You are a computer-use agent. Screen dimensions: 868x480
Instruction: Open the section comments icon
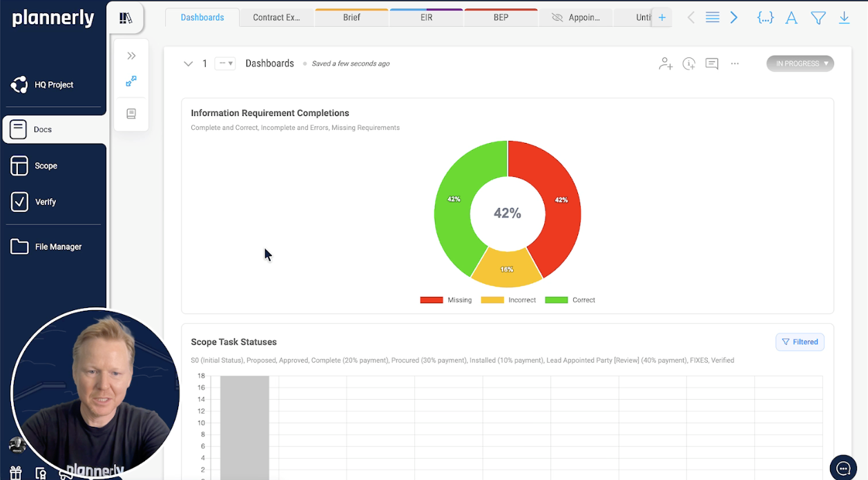[x=712, y=64]
